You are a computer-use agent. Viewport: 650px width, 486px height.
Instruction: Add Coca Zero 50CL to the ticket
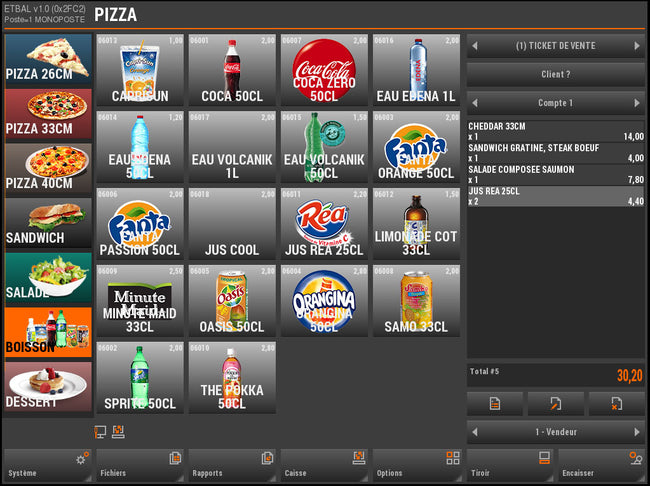[324, 70]
